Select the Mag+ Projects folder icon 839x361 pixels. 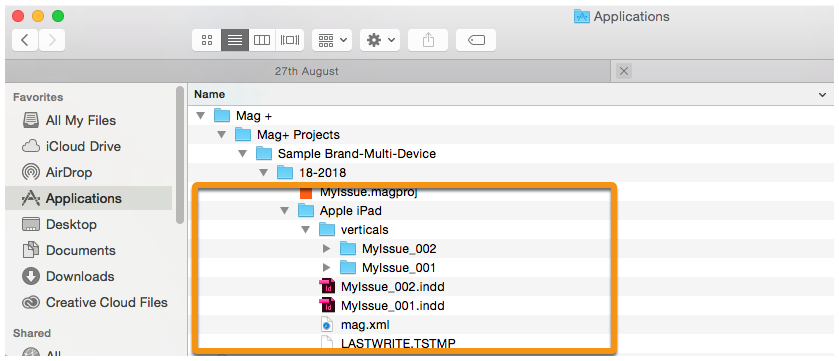pyautogui.click(x=243, y=134)
